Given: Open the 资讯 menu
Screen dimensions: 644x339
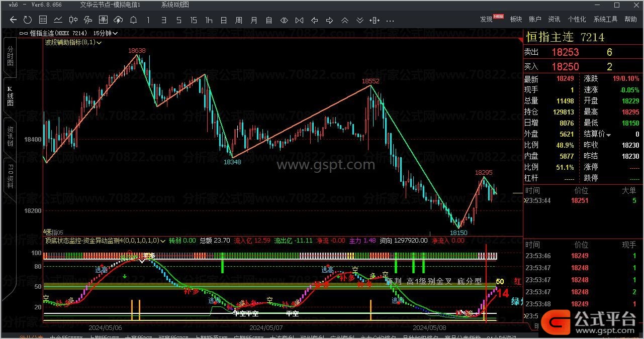Looking at the screenshot, I should click(554, 20).
